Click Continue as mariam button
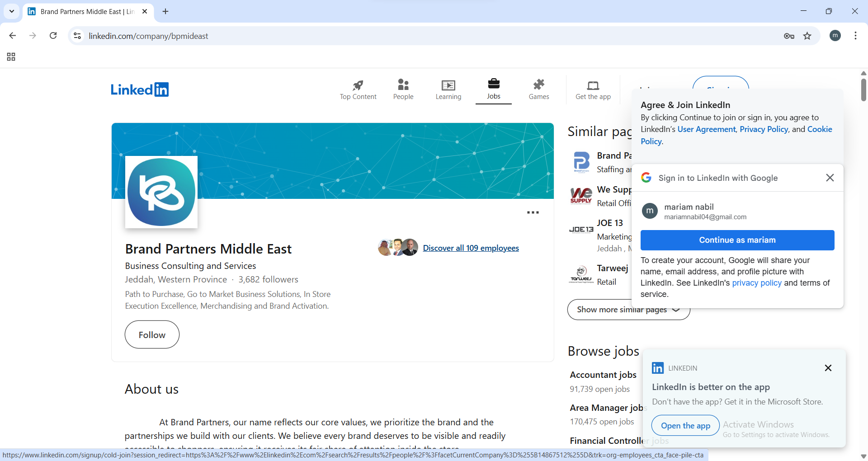 737,240
